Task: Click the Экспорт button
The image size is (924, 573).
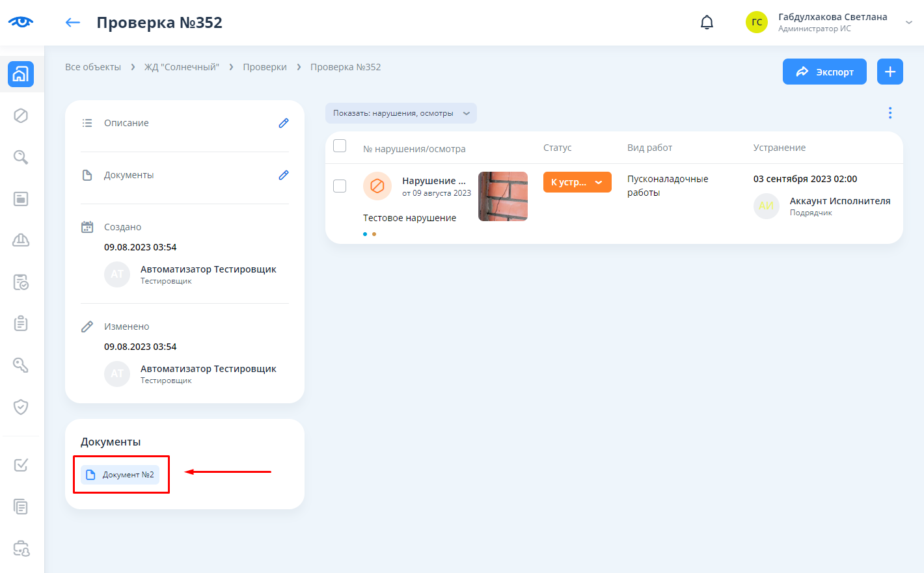Action: (x=824, y=72)
